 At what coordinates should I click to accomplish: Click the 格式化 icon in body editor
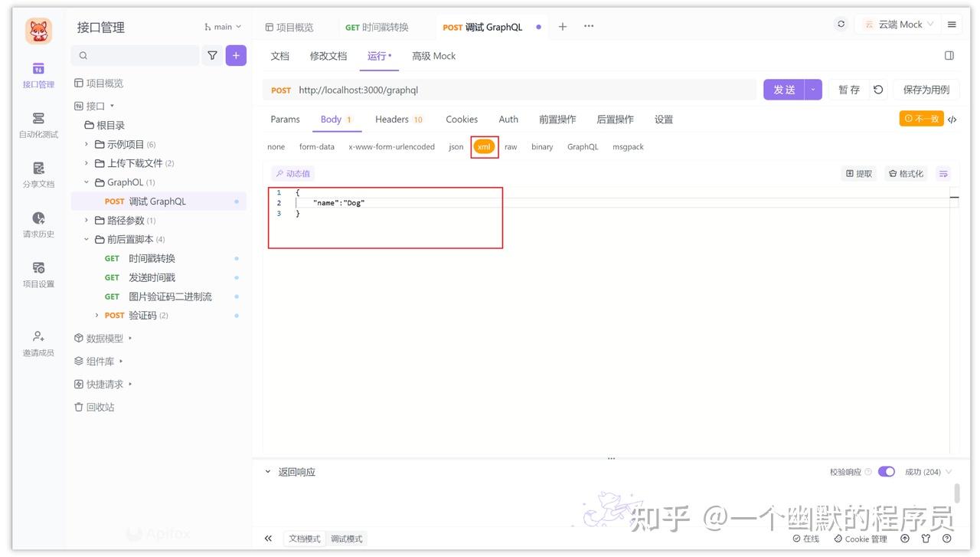906,173
